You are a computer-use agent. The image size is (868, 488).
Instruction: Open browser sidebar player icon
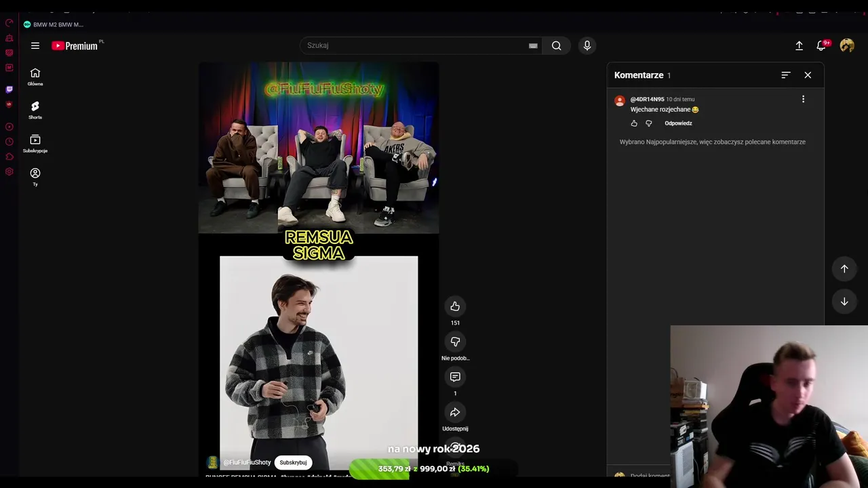click(9, 127)
